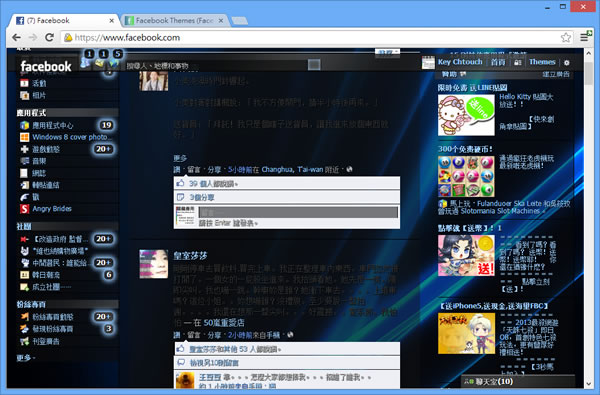Go to 首頁 home in header
This screenshot has width=600, height=395.
(x=498, y=62)
